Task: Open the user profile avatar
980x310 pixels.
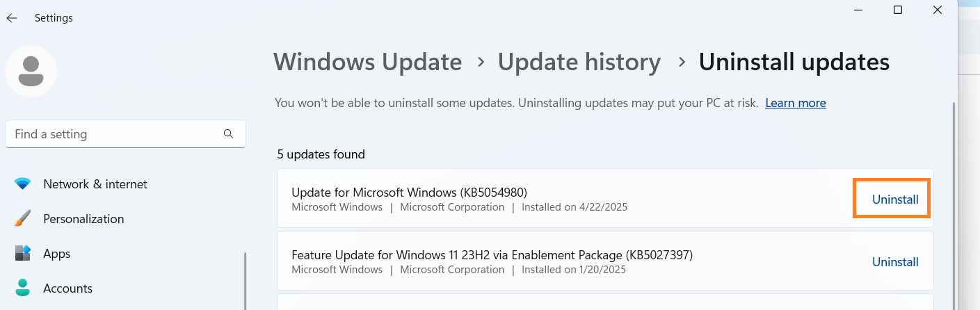Action: pyautogui.click(x=31, y=71)
